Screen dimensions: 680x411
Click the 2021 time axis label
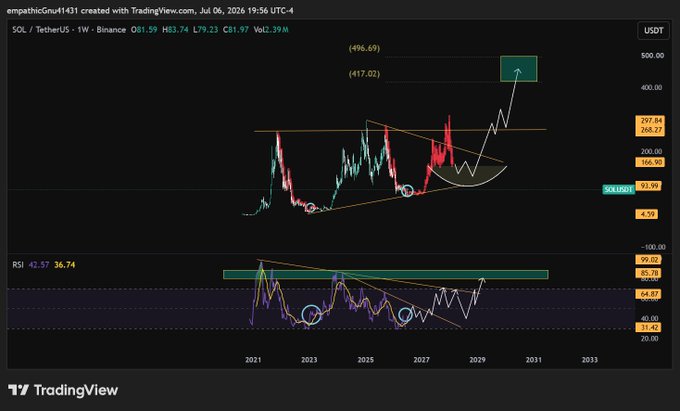point(253,360)
